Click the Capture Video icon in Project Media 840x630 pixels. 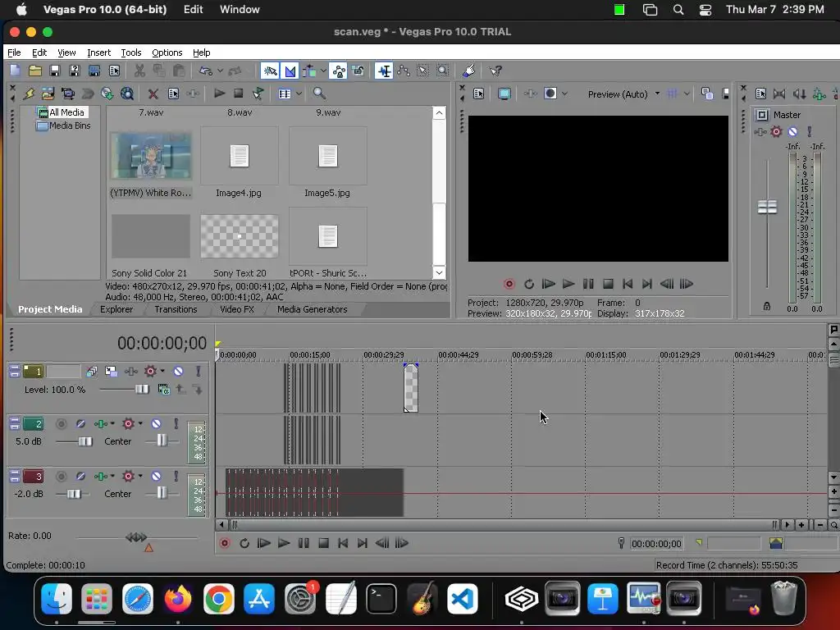pos(67,94)
